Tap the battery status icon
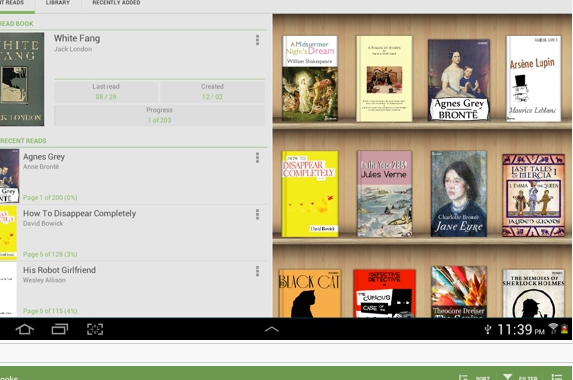 click(x=565, y=329)
